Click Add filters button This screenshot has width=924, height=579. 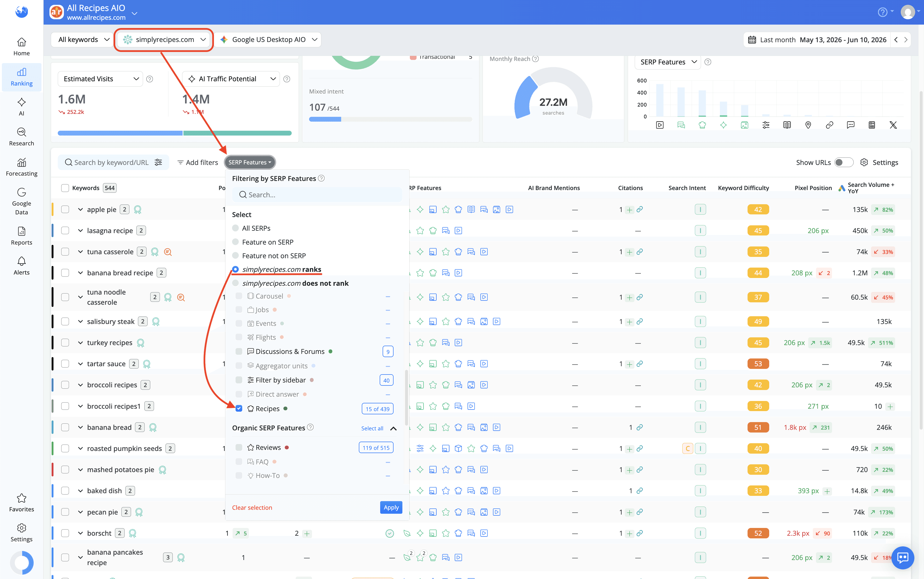pyautogui.click(x=198, y=162)
